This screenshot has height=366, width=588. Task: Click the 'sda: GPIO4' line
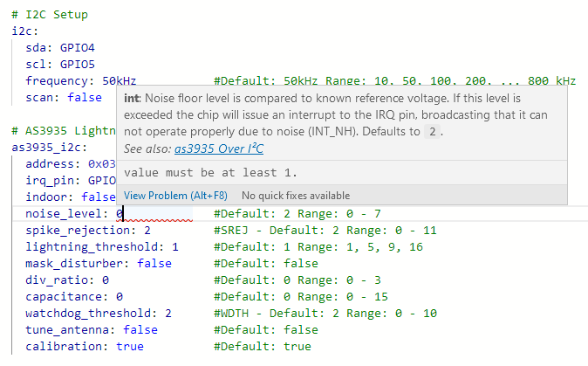tap(60, 48)
